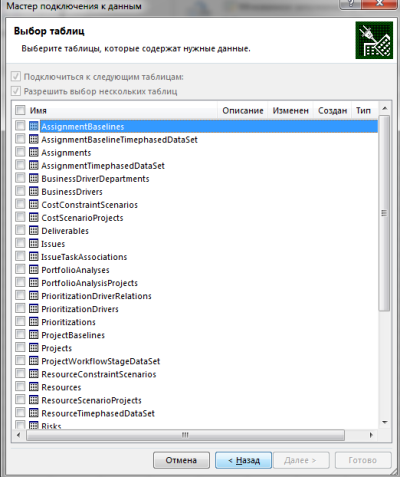Click the Отмена button
The height and width of the screenshot is (477, 400).
tap(181, 460)
